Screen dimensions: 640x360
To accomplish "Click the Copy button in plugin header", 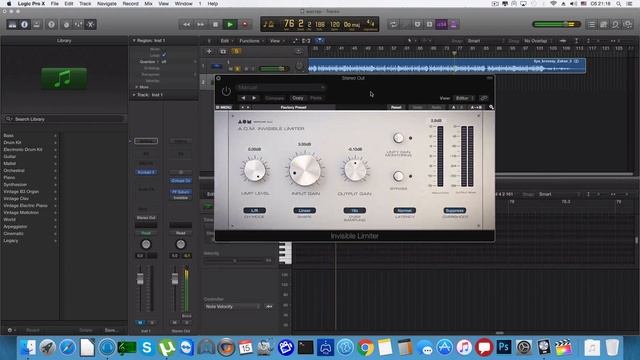I will 298,98.
